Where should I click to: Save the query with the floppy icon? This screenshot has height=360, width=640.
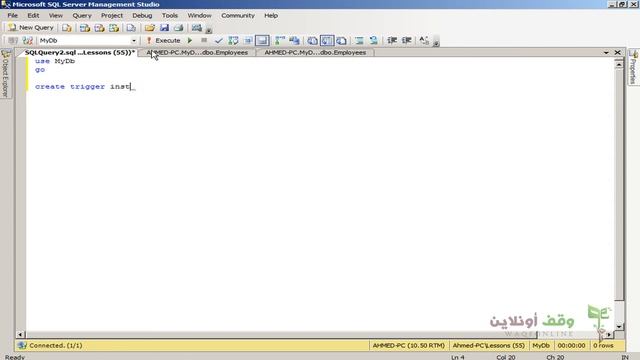click(164, 28)
